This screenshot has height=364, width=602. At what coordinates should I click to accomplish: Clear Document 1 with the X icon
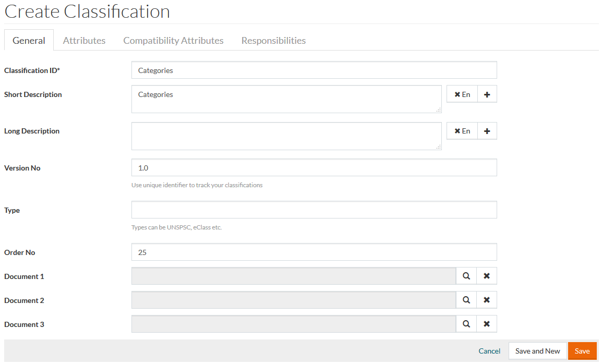coord(487,276)
